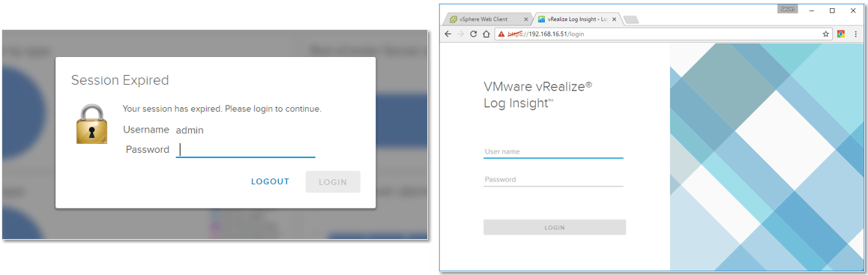This screenshot has width=868, height=275.
Task: Maximize the browser window
Action: tap(832, 10)
